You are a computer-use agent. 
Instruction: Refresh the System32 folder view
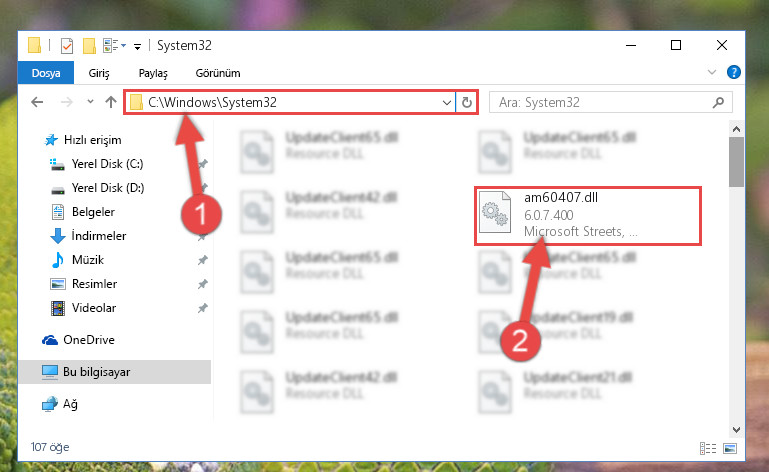pyautogui.click(x=466, y=102)
